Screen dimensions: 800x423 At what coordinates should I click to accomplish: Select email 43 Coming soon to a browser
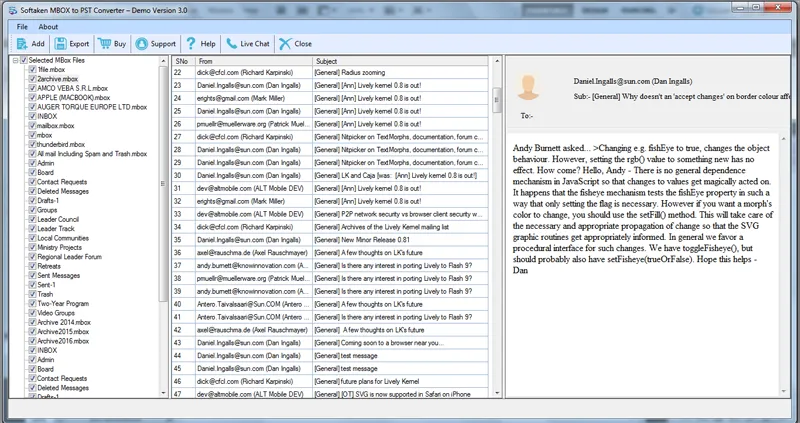pyautogui.click(x=330, y=343)
